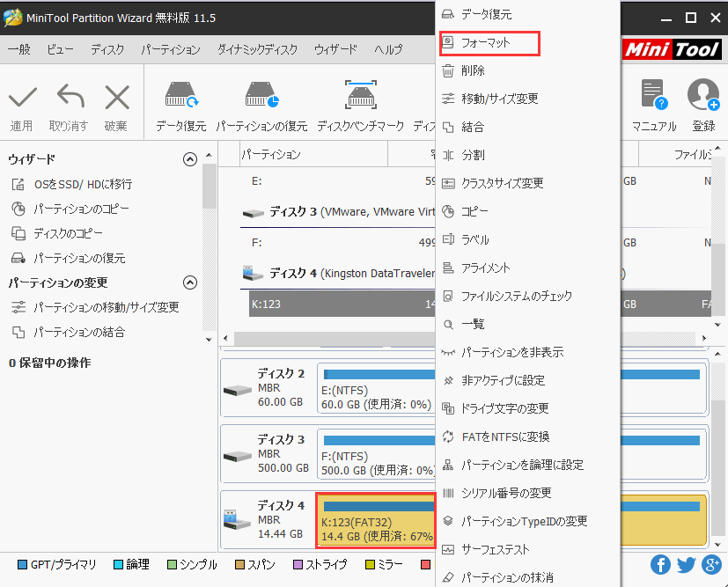Viewport: 728px width, 587px height.
Task: Choose 削除 in context menu
Action: tap(528, 70)
